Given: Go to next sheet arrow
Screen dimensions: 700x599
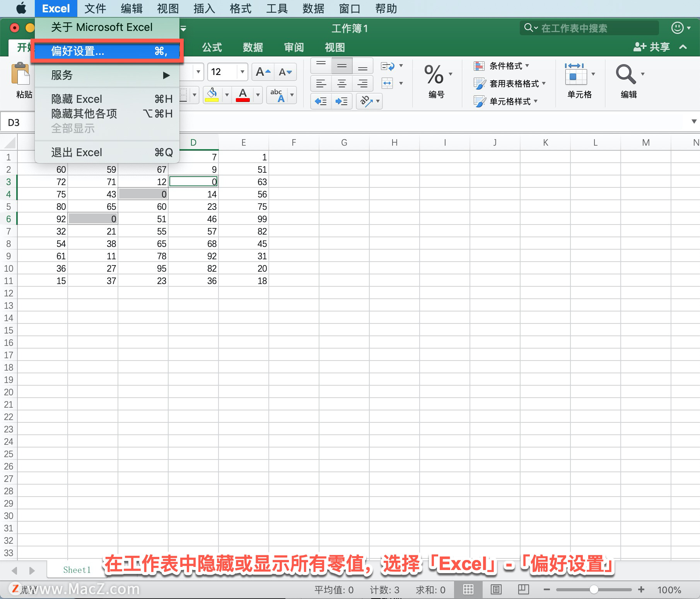Looking at the screenshot, I should coord(32,570).
